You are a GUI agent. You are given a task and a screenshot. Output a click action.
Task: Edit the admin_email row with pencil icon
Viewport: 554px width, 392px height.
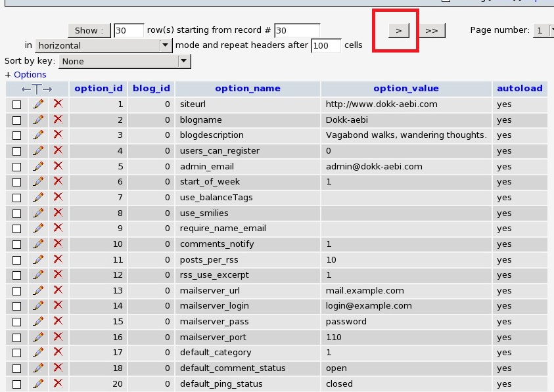point(38,166)
